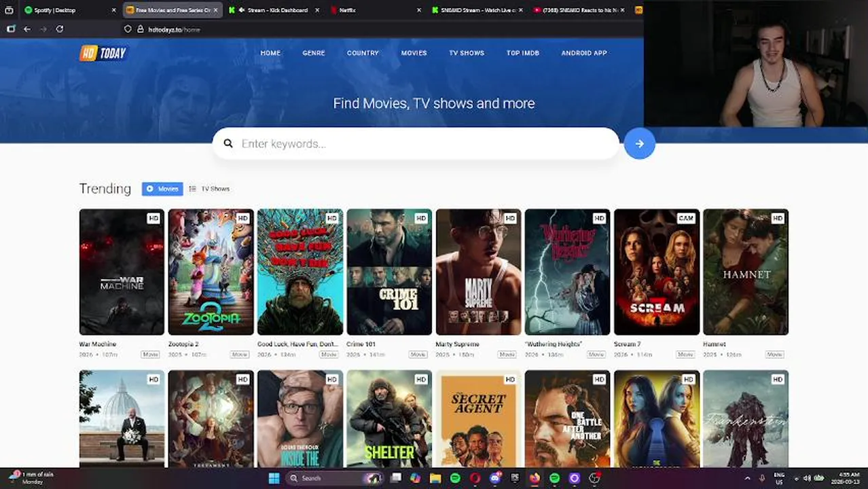Open Task View from the taskbar
868x489 pixels.
coord(396,478)
